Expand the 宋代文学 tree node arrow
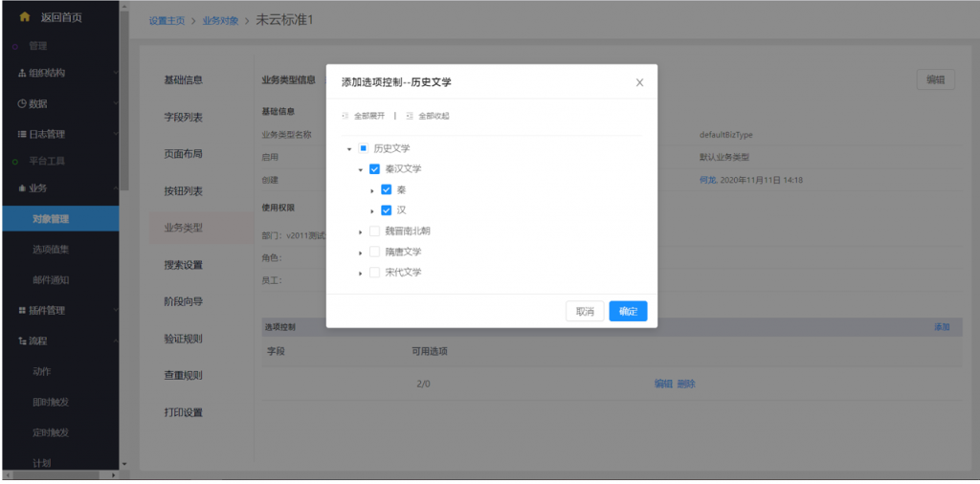The image size is (980, 484). 361,274
